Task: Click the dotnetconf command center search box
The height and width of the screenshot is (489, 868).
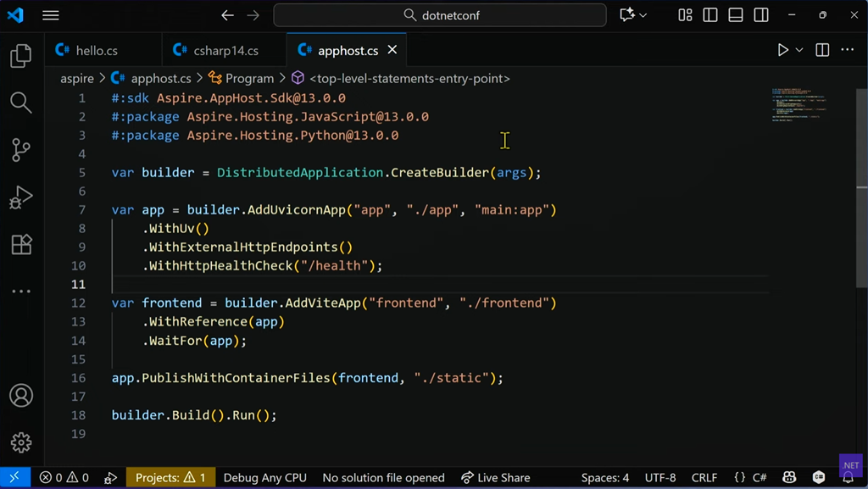Action: (440, 15)
